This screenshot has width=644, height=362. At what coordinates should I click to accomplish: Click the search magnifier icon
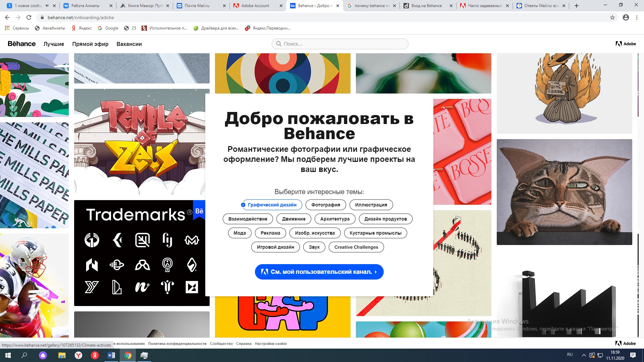coord(279,44)
